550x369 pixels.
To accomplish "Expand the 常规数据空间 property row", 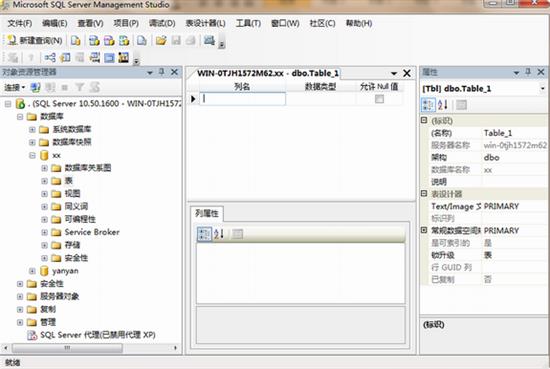I will 424,230.
